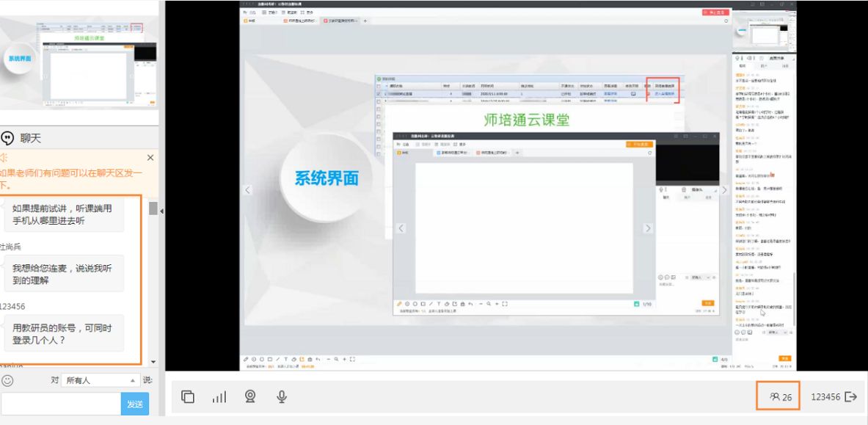
Task: Click the 聊天 chat bubble icon
Action: click(x=8, y=138)
